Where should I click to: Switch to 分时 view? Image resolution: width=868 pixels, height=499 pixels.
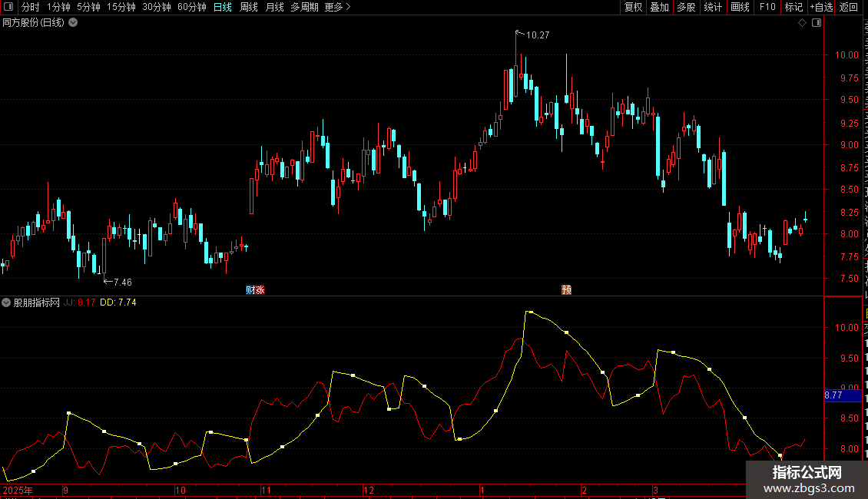pos(31,7)
